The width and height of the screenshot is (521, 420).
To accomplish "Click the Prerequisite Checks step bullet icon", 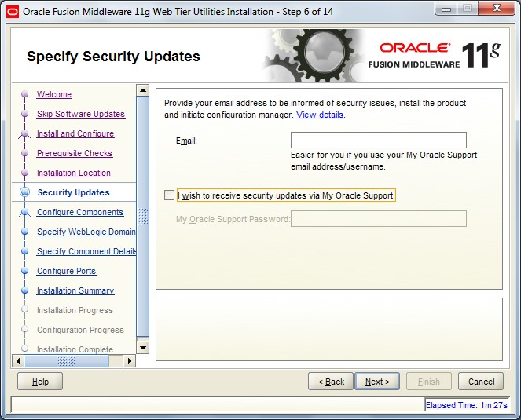I will (24, 153).
